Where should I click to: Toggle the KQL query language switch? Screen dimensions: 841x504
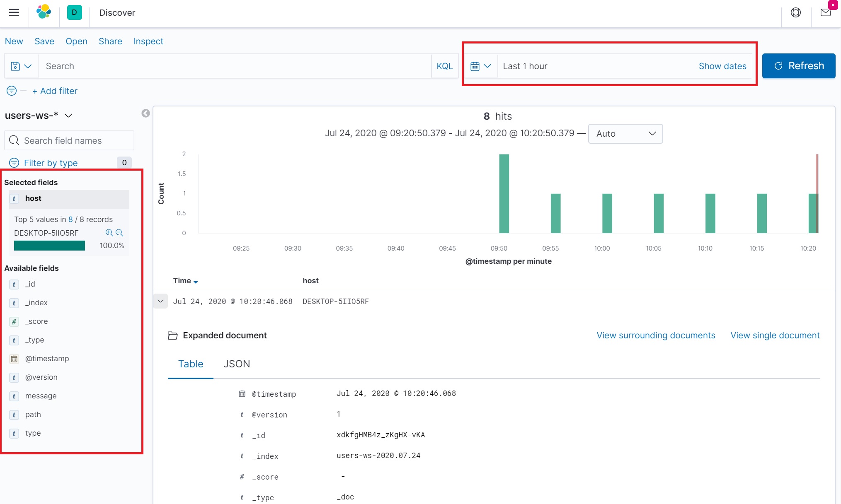tap(444, 66)
